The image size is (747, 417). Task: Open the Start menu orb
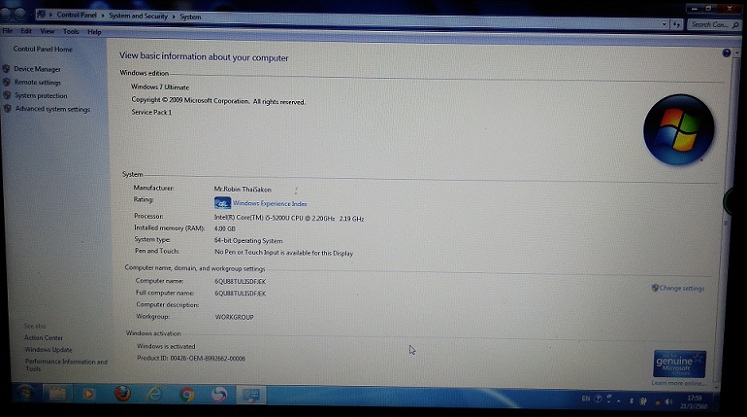point(25,393)
